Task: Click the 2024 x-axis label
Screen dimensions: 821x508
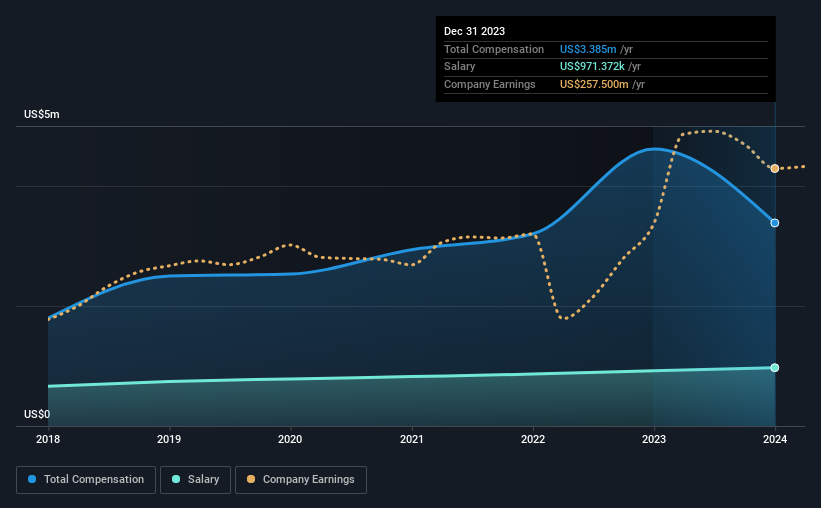Action: point(775,439)
